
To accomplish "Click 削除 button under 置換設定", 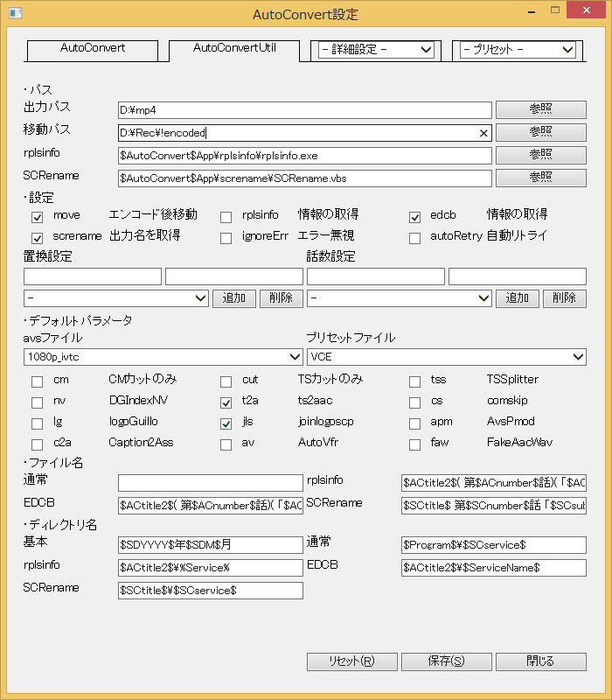I will click(x=281, y=298).
